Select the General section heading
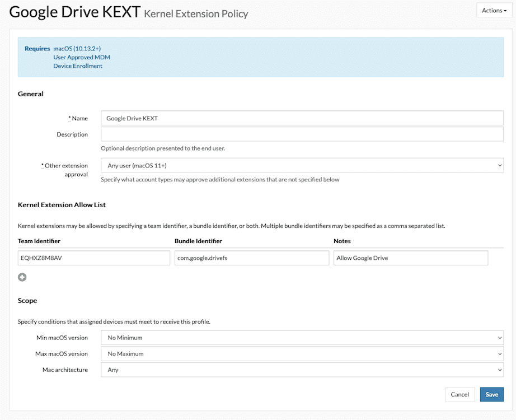Viewport: 516px width, 420px height. click(31, 94)
